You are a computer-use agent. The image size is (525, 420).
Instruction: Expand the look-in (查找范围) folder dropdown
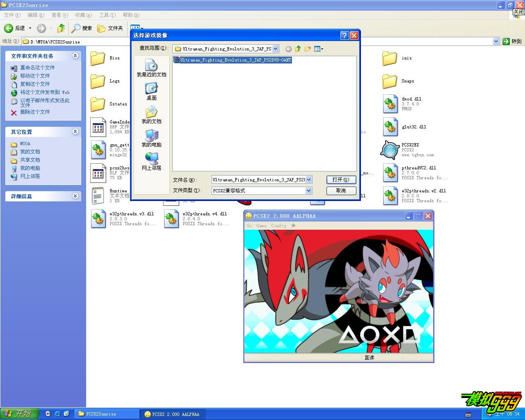click(276, 49)
